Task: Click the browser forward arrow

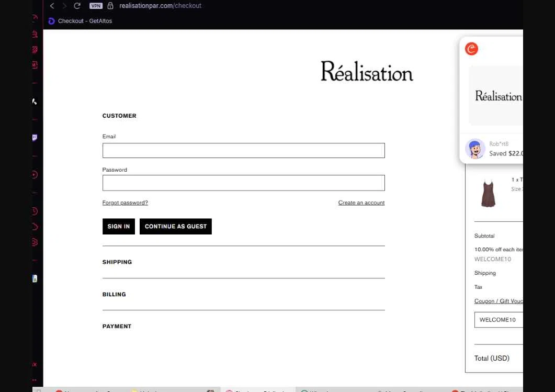Action: 64,6
